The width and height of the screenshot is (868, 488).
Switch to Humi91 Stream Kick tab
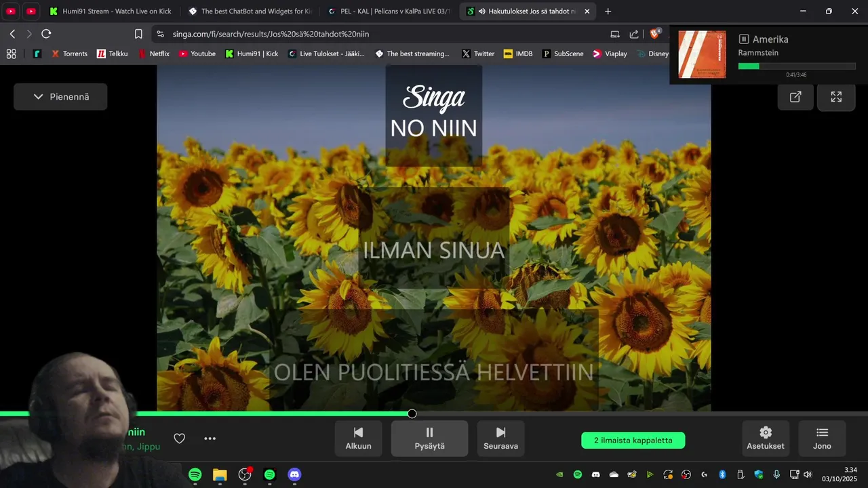point(111,12)
